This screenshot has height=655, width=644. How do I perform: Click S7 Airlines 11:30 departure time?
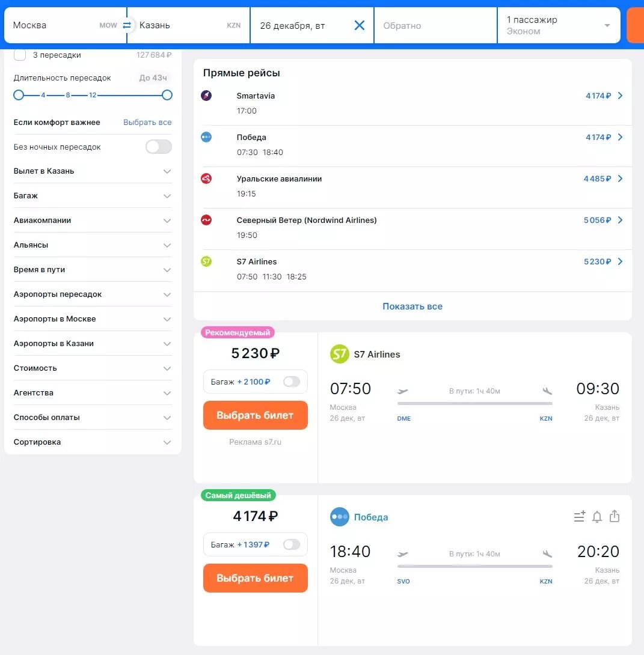[x=272, y=276]
